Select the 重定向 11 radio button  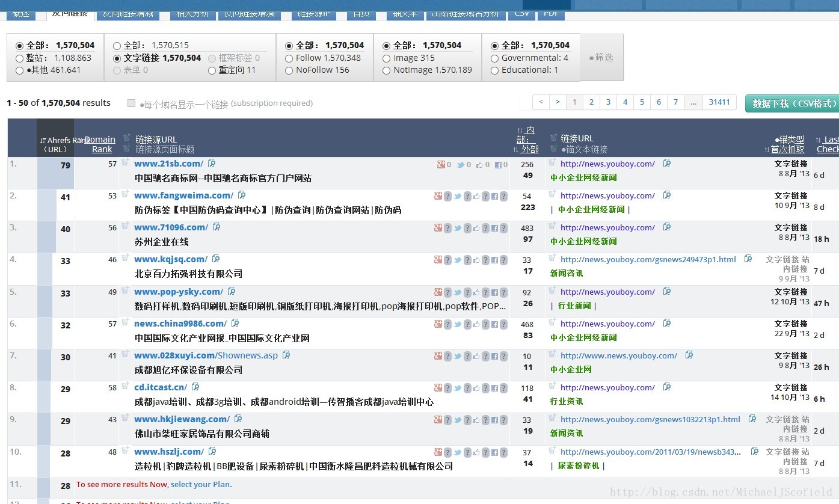pyautogui.click(x=212, y=70)
